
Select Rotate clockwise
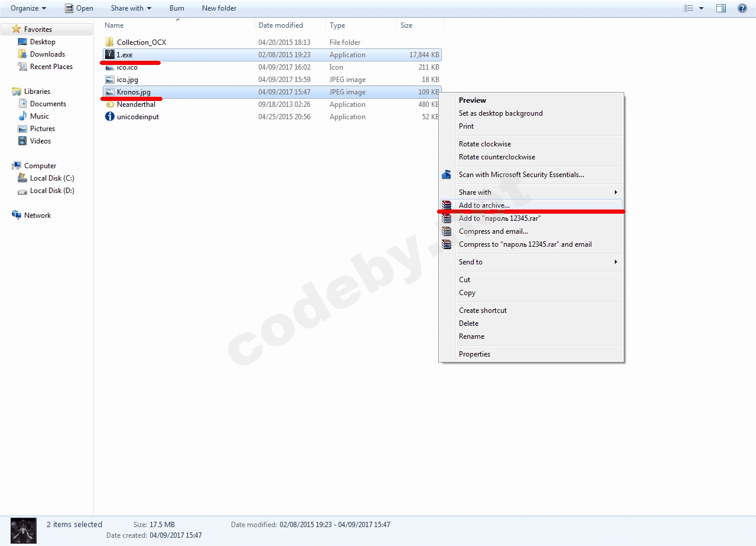(485, 144)
